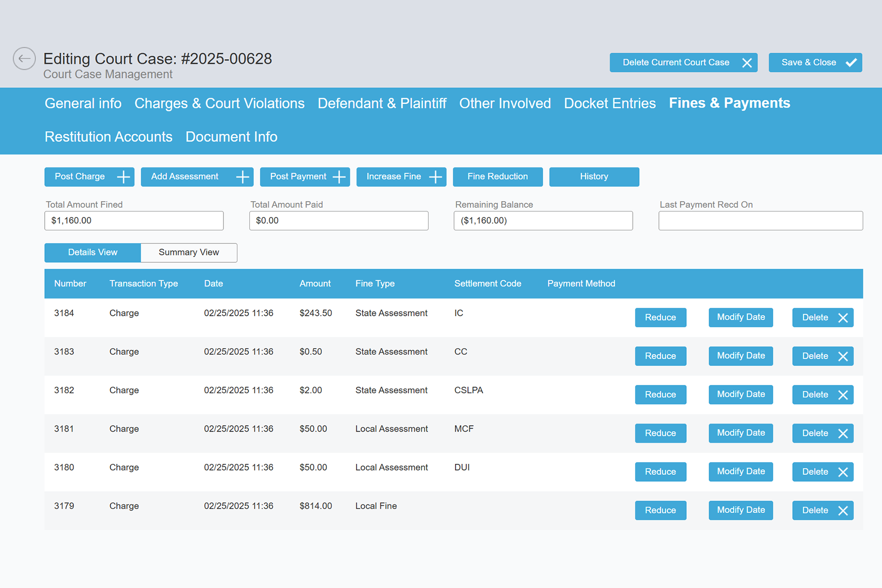The width and height of the screenshot is (882, 588).
Task: Click the X icon in Delete Current Court Case
Action: point(747,63)
